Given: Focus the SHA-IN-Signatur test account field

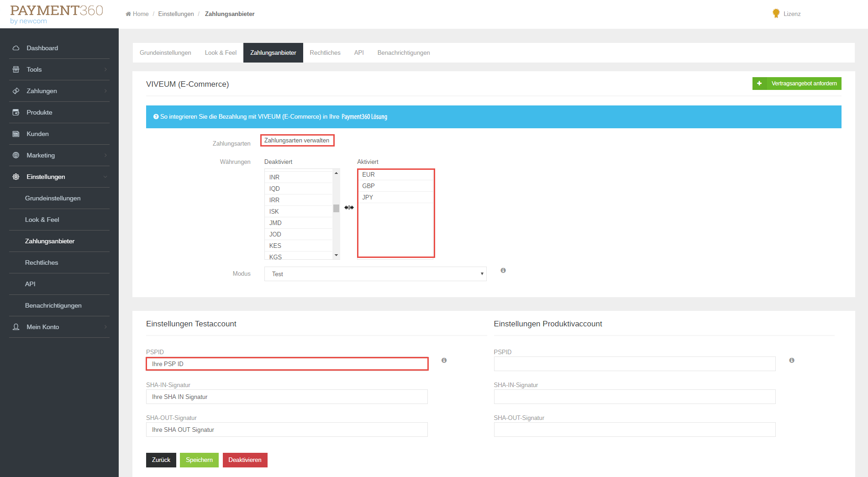Looking at the screenshot, I should click(287, 397).
